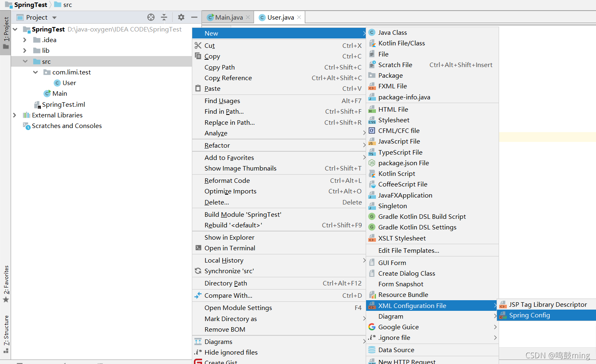Screen dimensions: 596x364
Task: Open the Project view dropdown arrow
Action: [x=54, y=18]
